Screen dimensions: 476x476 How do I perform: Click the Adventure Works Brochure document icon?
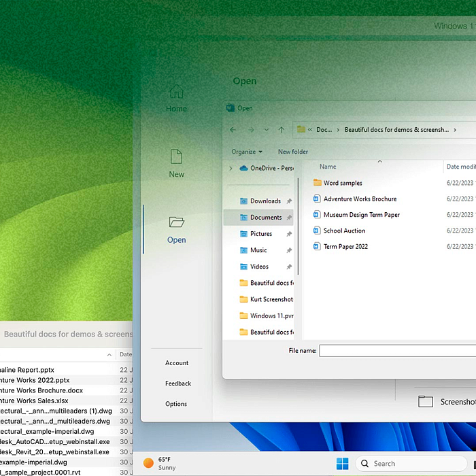[317, 199]
